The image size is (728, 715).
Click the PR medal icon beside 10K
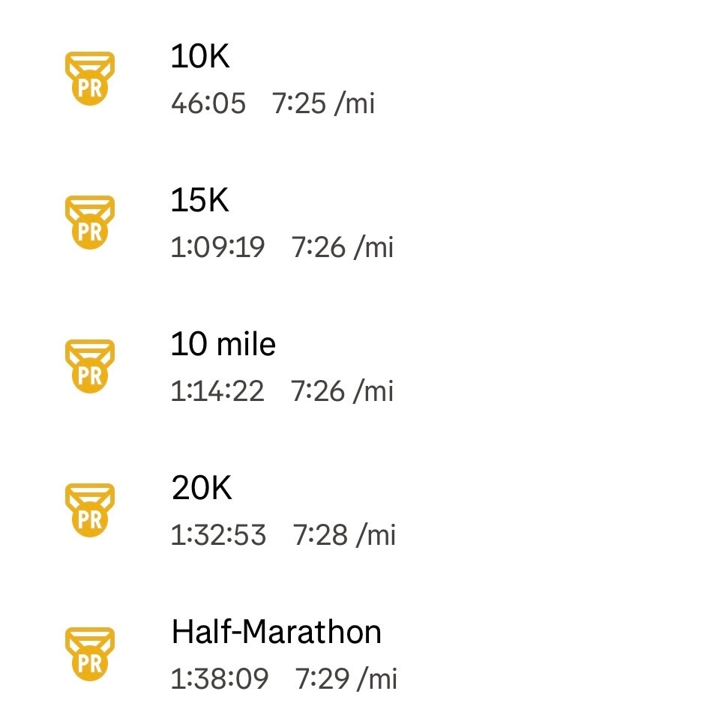(89, 79)
